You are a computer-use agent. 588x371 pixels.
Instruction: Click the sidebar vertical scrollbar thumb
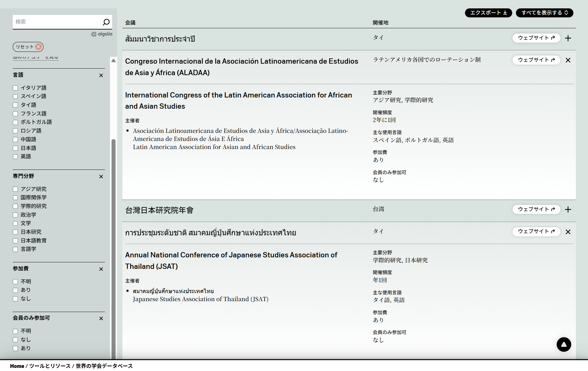[113, 248]
